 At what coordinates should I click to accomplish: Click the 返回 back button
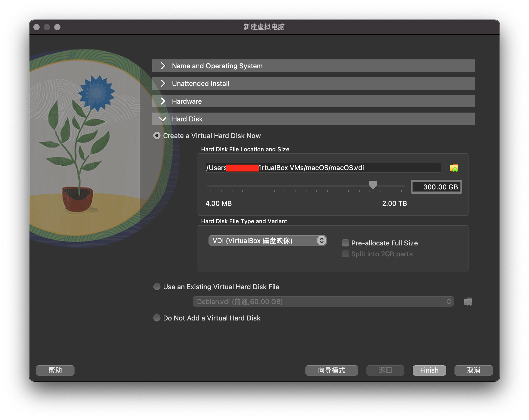385,370
